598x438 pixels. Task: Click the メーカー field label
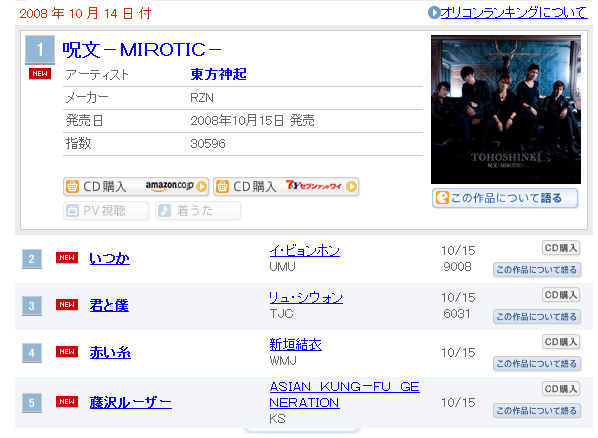(87, 98)
